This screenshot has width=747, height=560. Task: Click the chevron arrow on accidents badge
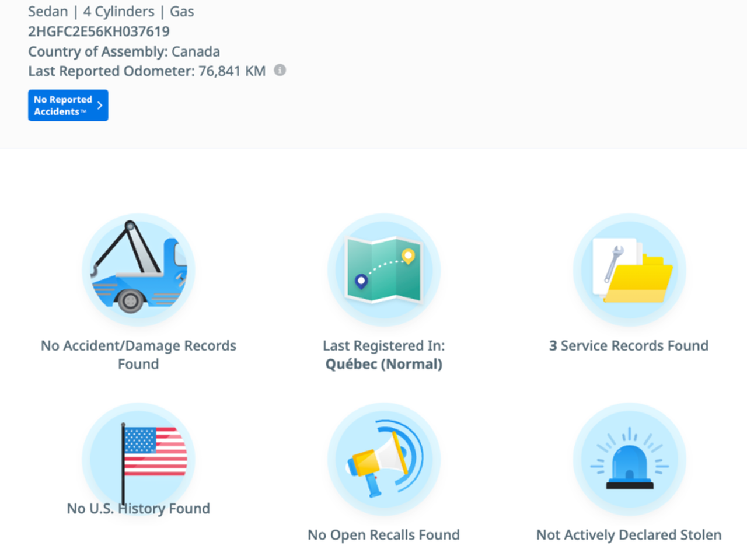pyautogui.click(x=100, y=106)
